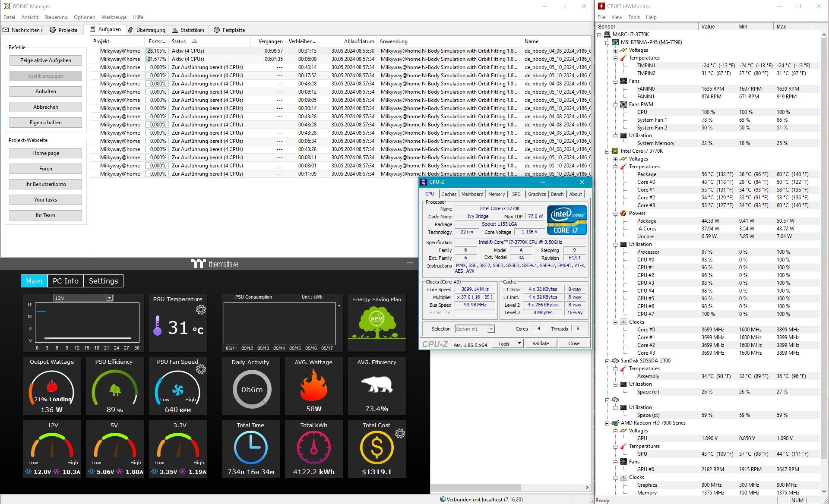Click the AVG. Wattage flame icon
The image size is (829, 504).
(x=313, y=385)
